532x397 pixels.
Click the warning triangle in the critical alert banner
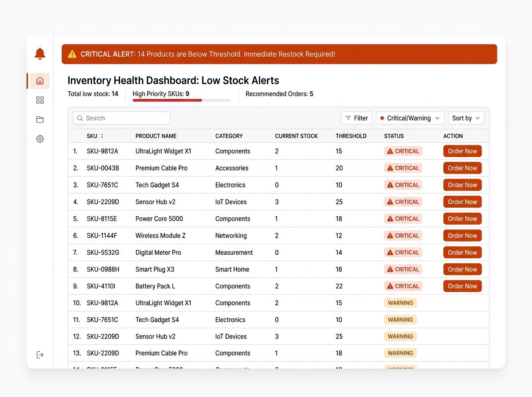[72, 54]
